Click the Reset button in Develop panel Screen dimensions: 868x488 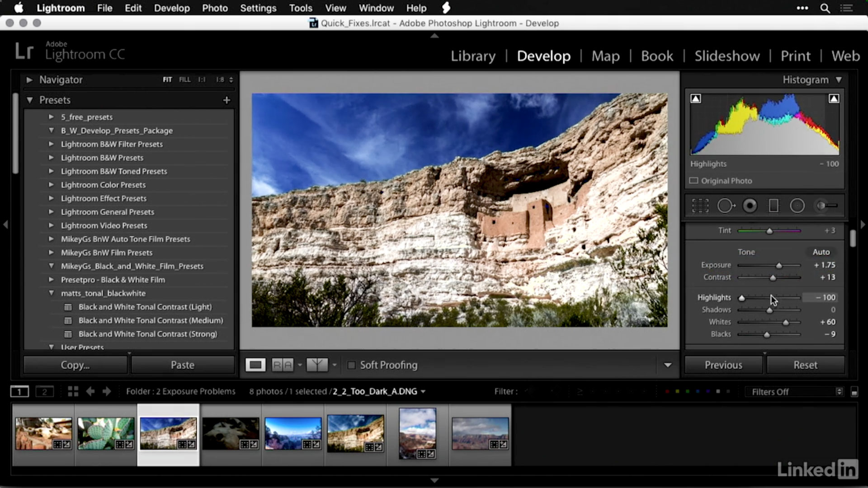click(x=805, y=365)
